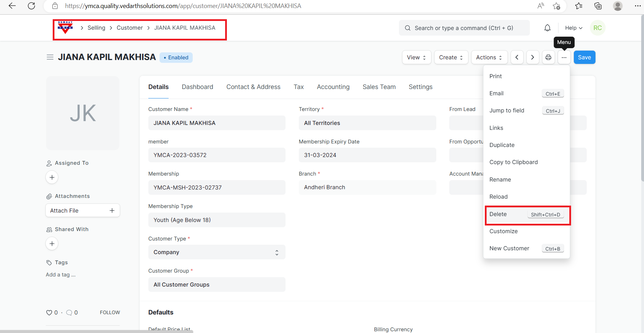This screenshot has height=333, width=644.
Task: Switch to Contact & Address tab
Action: click(253, 87)
